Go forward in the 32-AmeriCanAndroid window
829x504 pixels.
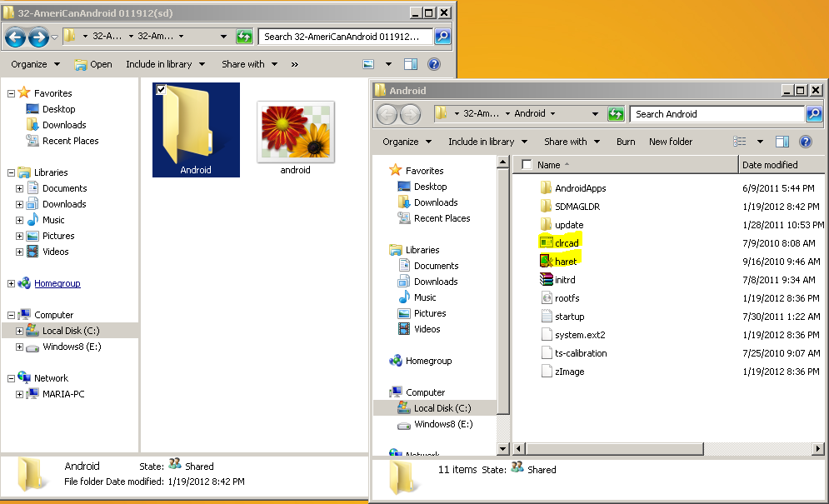tap(38, 37)
